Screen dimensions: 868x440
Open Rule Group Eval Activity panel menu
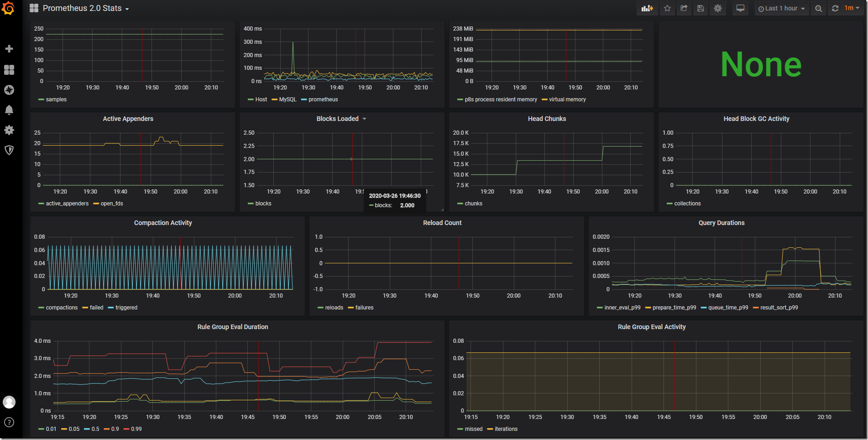point(652,327)
